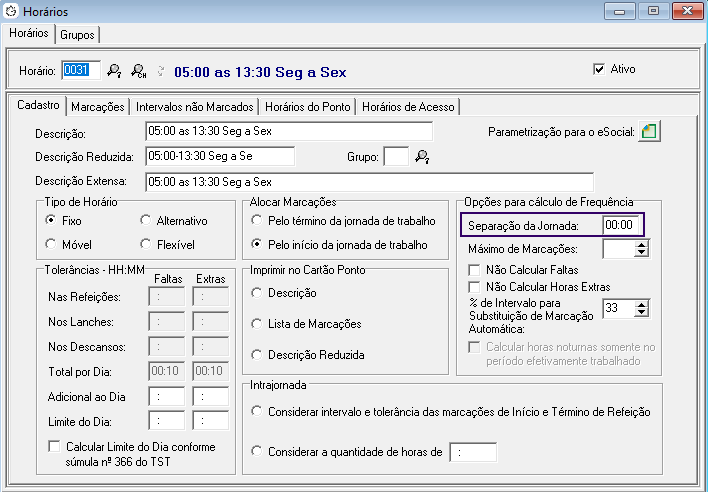This screenshot has width=708, height=492.
Task: Click the Grupo lookup magnifier icon
Action: point(422,156)
